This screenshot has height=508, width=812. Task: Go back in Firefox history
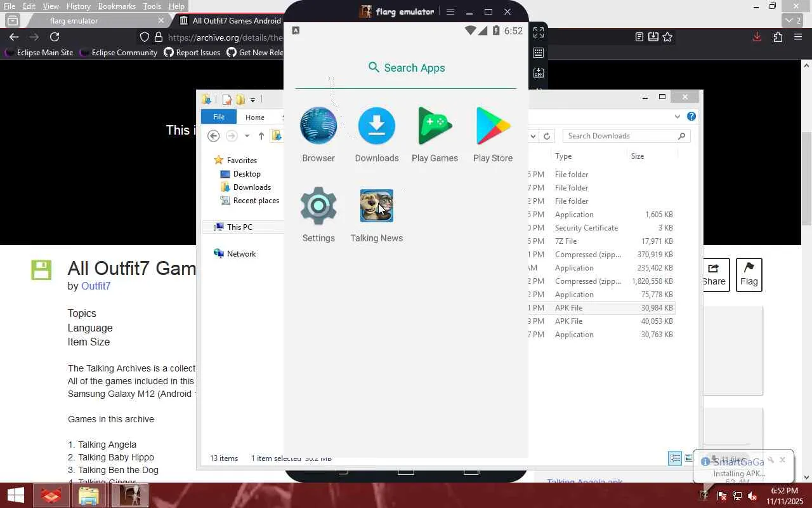click(14, 37)
